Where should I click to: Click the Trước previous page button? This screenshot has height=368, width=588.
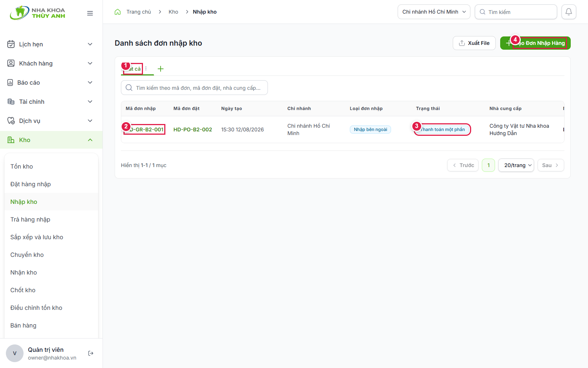coord(463,165)
